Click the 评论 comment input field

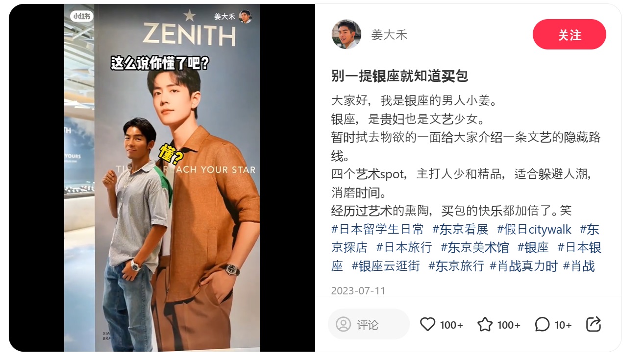click(369, 324)
